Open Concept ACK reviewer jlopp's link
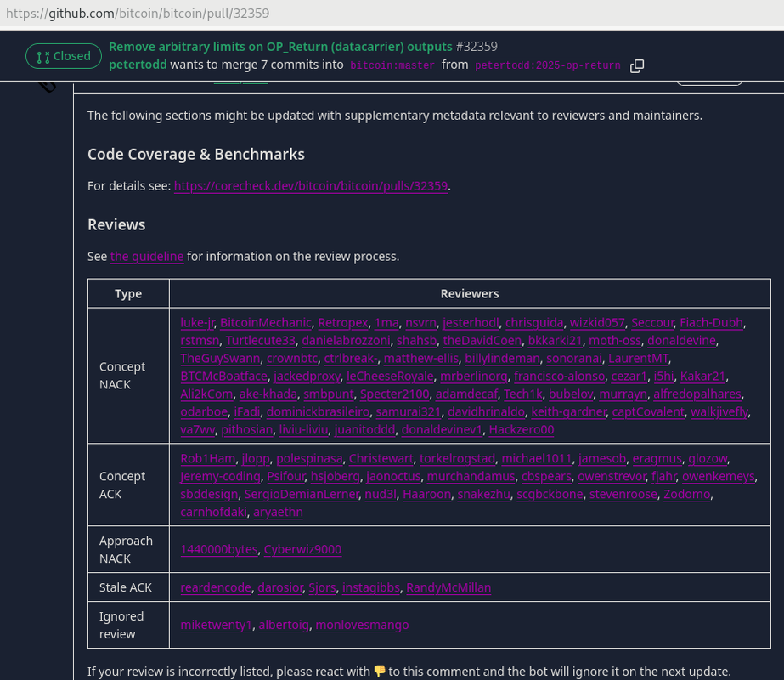The width and height of the screenshot is (784, 680). pos(256,459)
